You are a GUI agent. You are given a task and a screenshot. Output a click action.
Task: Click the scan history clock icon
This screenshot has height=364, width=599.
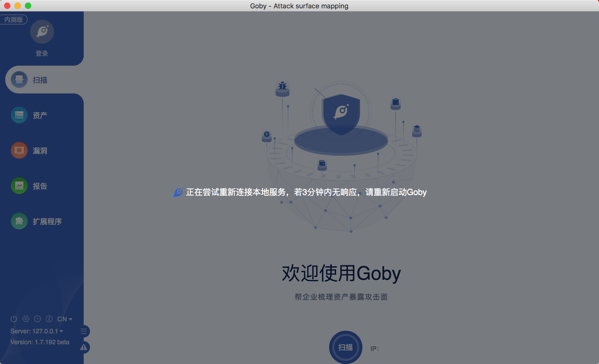tap(37, 318)
